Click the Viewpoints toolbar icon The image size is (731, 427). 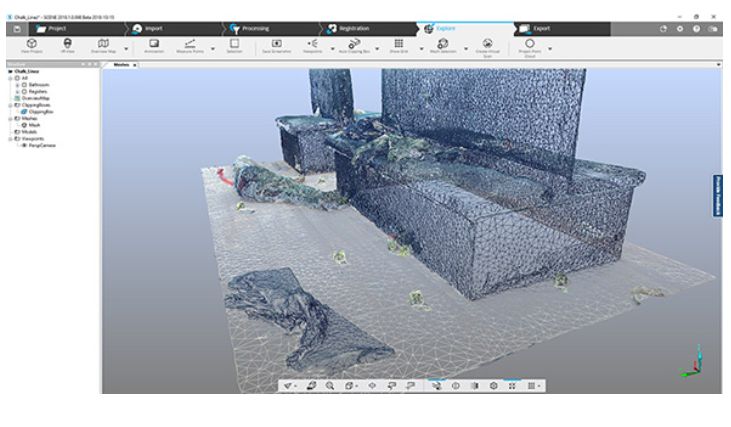tap(312, 43)
